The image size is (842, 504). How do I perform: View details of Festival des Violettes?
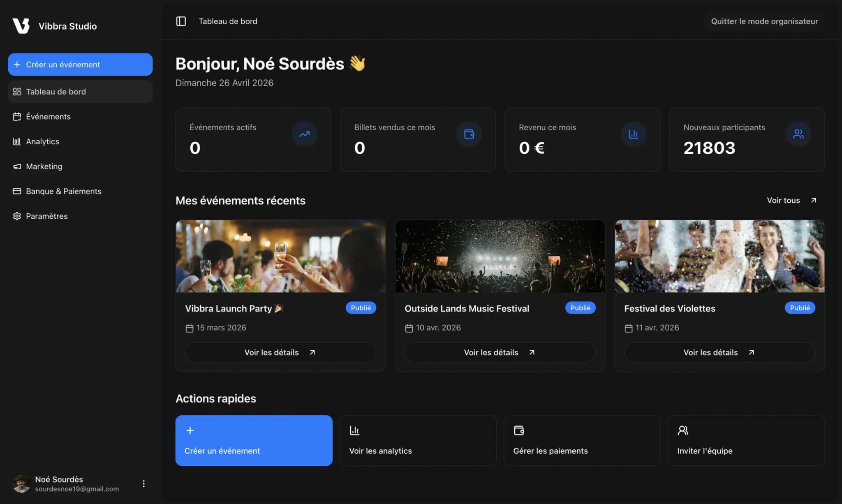pyautogui.click(x=719, y=352)
